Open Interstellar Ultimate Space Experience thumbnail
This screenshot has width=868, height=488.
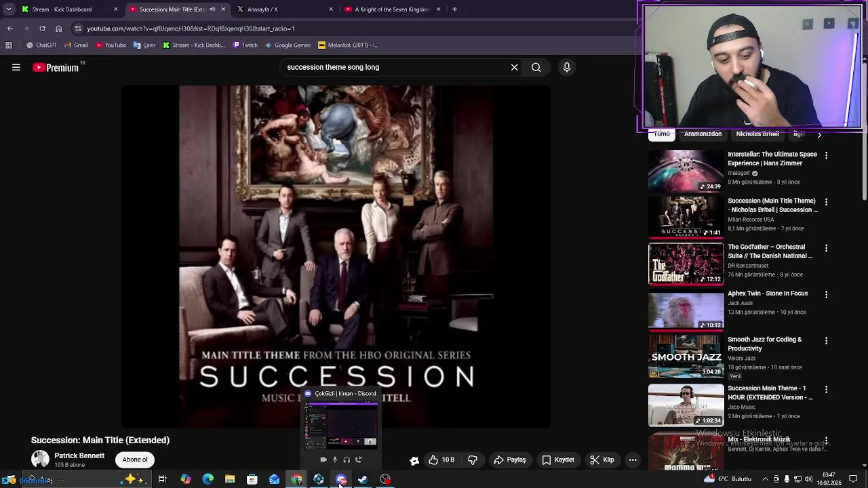pyautogui.click(x=686, y=171)
